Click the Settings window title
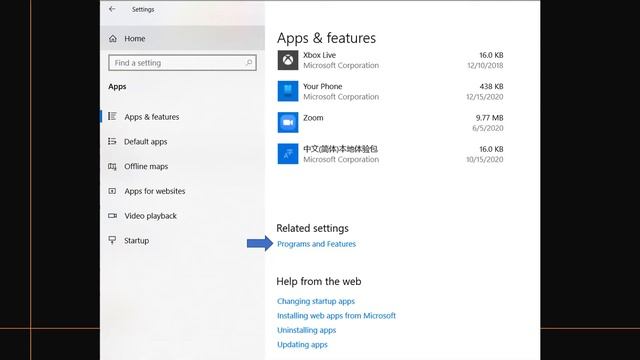 (x=143, y=9)
